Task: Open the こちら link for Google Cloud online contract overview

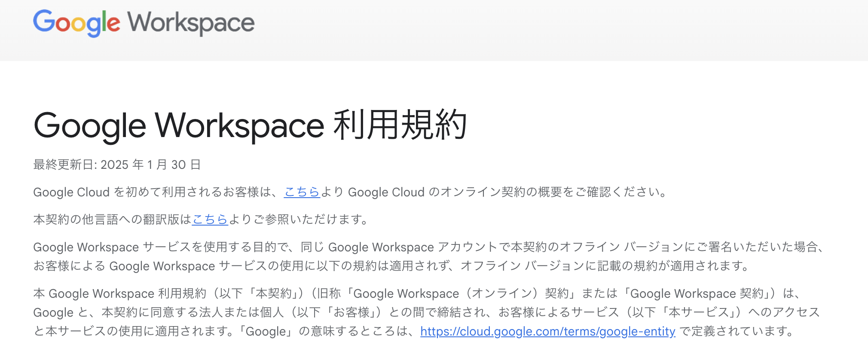Action: click(302, 192)
